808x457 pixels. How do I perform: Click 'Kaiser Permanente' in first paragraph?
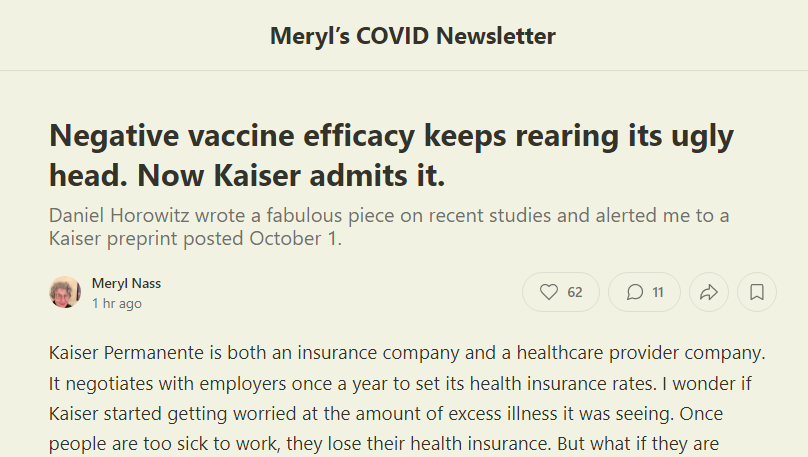(116, 353)
